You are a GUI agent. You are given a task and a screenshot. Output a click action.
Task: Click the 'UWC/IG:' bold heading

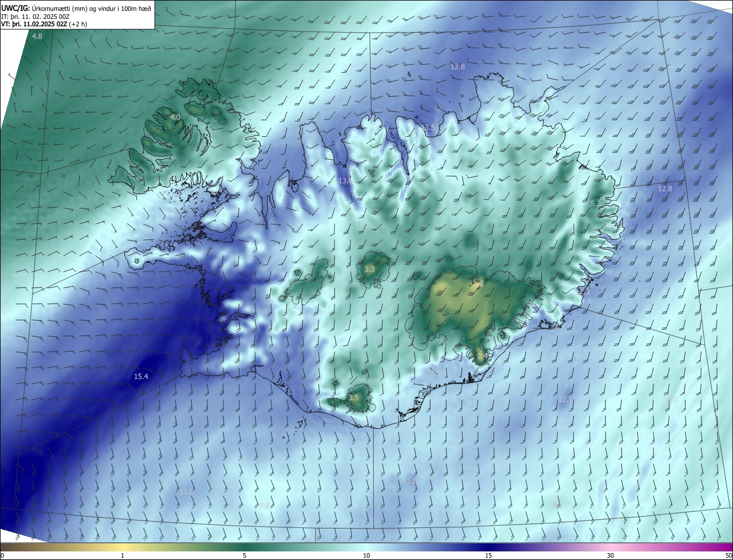16,7
